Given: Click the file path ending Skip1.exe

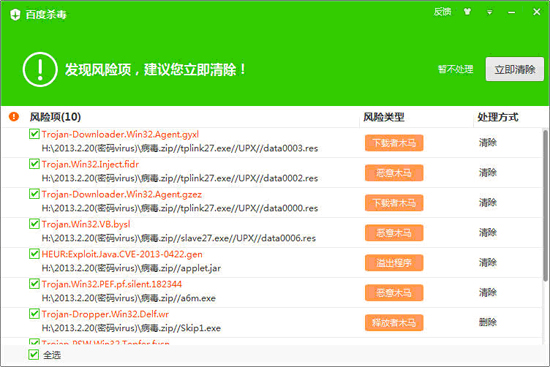Looking at the screenshot, I should click(x=131, y=328).
